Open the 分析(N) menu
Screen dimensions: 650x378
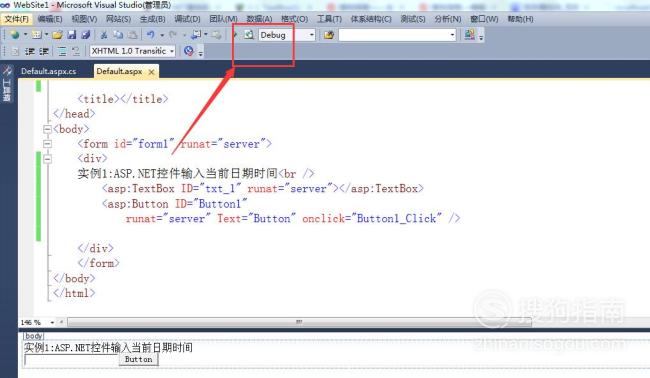click(448, 19)
